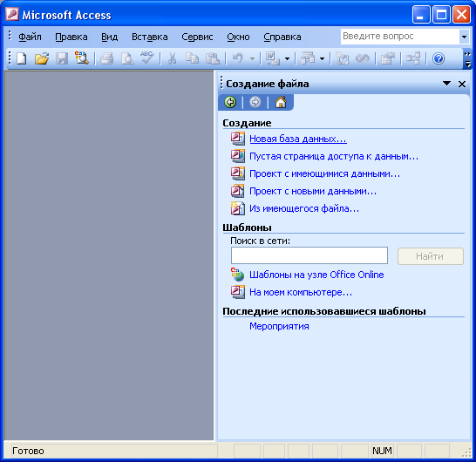
Task: Click the Copy toolbar icon
Action: point(192,58)
